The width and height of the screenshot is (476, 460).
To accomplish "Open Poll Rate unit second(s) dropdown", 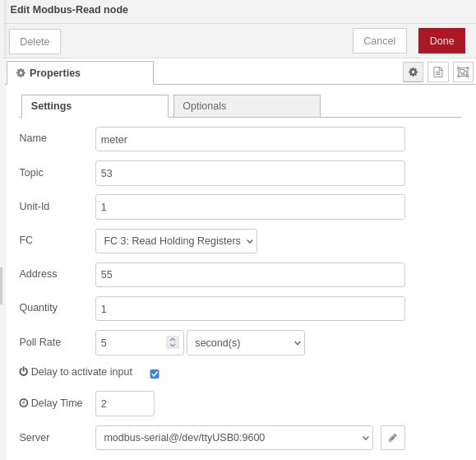I will (246, 342).
